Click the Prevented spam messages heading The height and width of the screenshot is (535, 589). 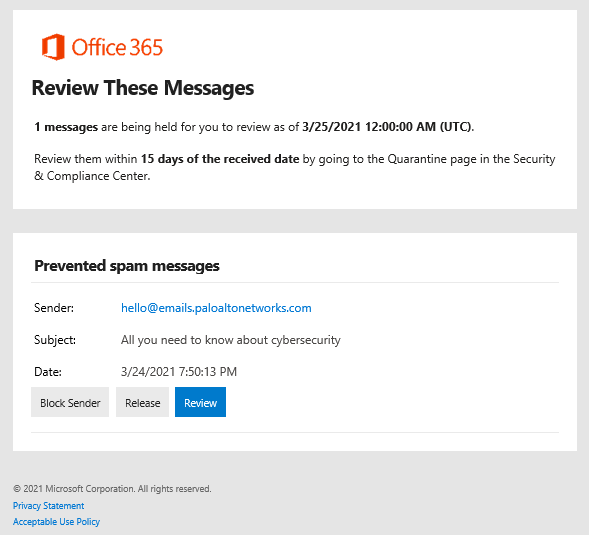click(x=127, y=266)
